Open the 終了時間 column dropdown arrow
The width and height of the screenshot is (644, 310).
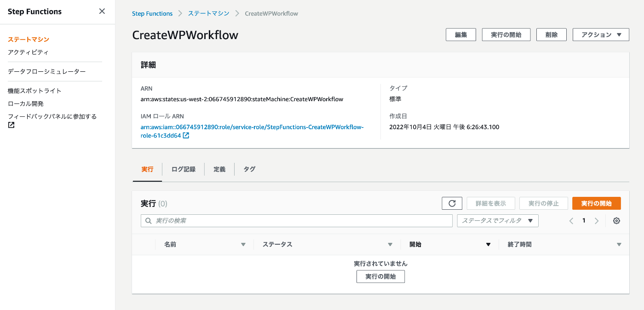pos(619,244)
